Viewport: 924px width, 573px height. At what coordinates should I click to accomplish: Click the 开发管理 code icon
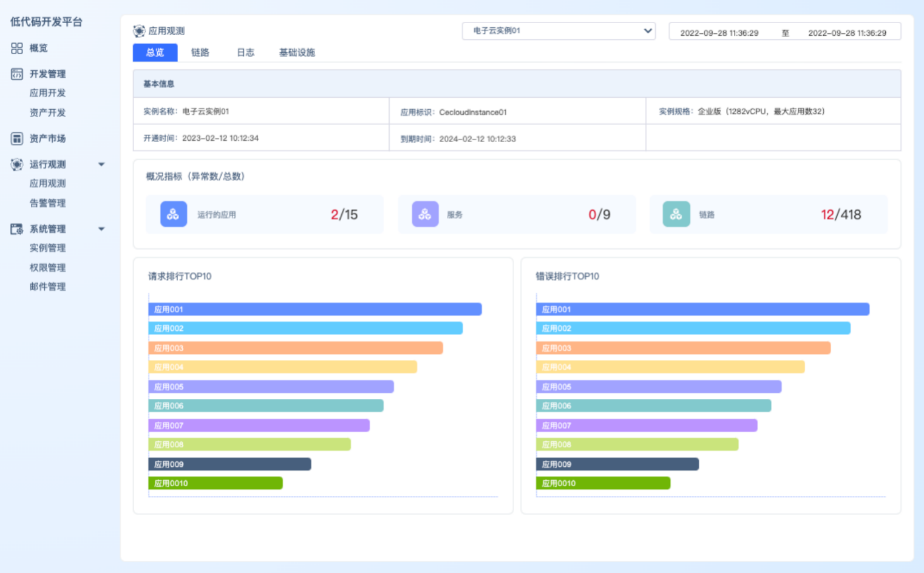coord(17,74)
